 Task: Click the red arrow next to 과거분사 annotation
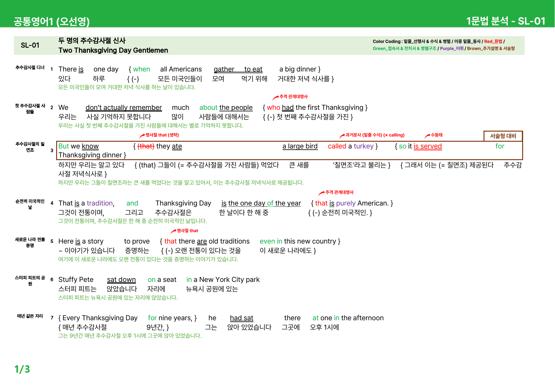pyautogui.click(x=342, y=136)
